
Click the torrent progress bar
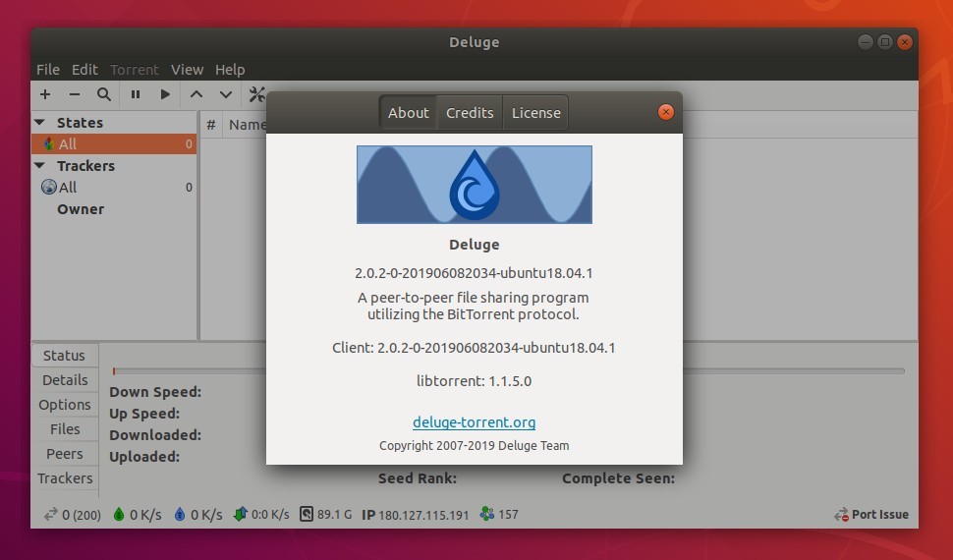(508, 371)
